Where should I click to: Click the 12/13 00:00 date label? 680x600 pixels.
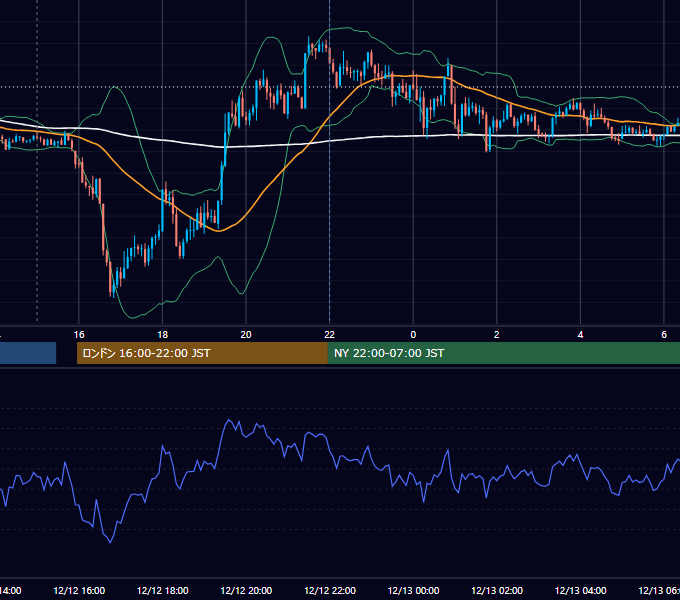click(413, 591)
